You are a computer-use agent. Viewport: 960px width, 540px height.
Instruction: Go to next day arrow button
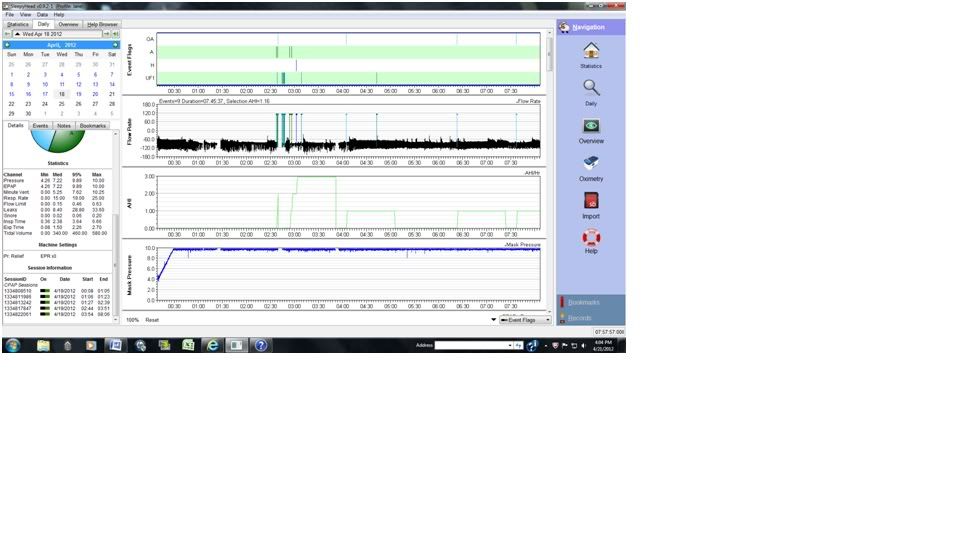[x=107, y=34]
